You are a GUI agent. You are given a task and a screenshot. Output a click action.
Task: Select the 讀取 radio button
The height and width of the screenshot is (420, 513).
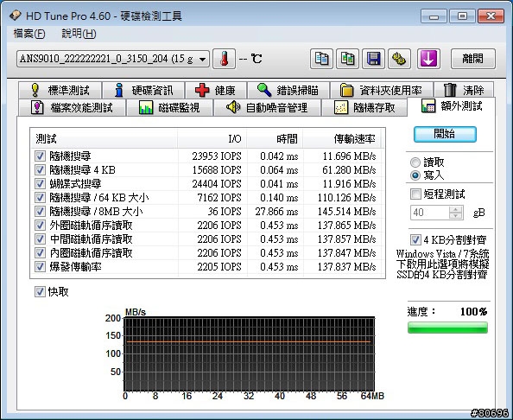click(415, 162)
